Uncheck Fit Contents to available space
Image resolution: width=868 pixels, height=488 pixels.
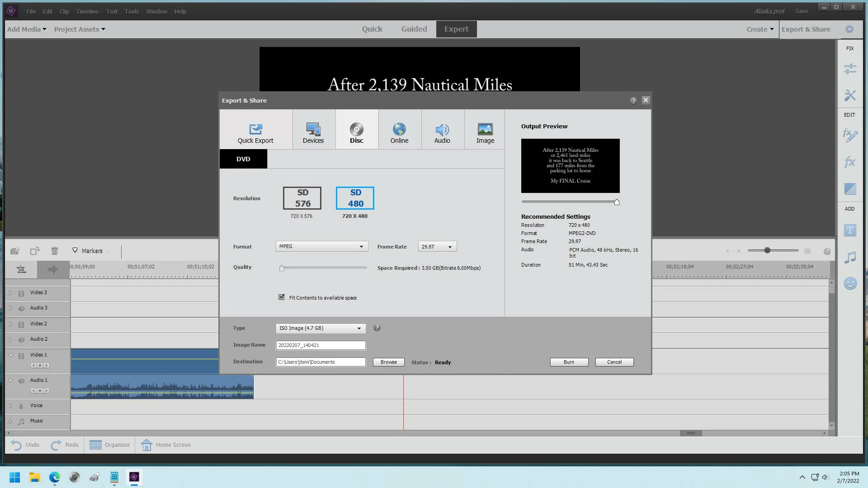pos(282,297)
